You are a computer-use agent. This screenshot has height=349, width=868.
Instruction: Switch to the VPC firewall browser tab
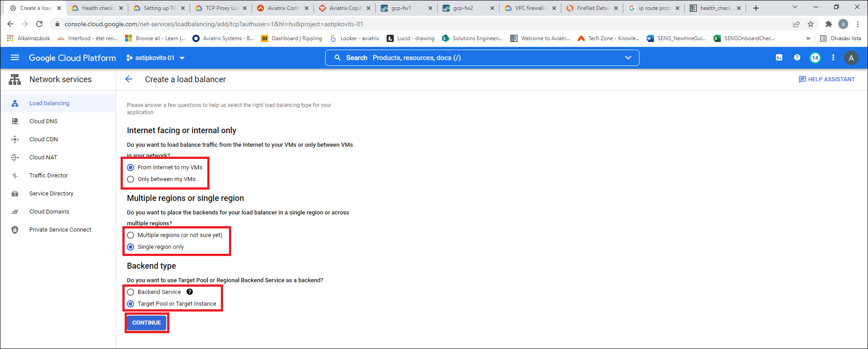pos(531,8)
